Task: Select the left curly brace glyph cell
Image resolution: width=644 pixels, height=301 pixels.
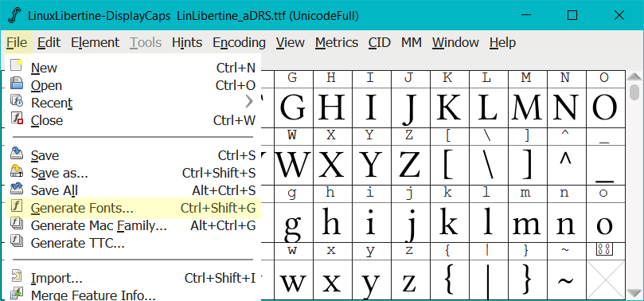Action: (449, 279)
